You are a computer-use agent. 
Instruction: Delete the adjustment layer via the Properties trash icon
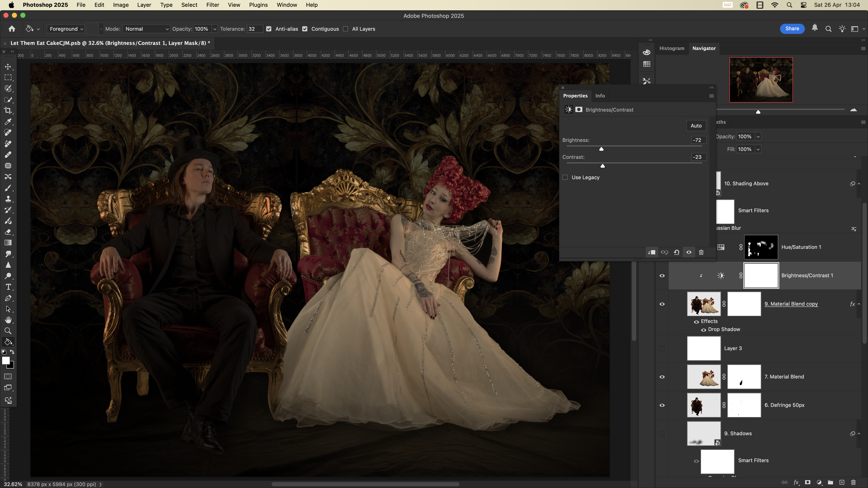(x=701, y=252)
